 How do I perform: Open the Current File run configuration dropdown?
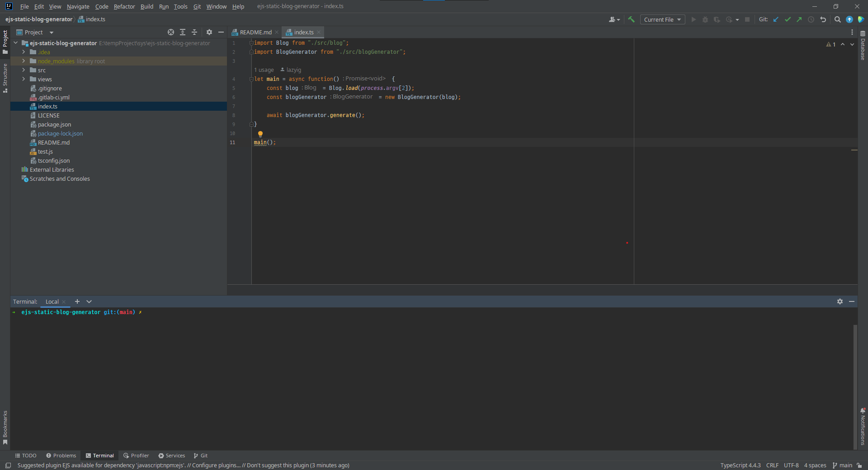[662, 19]
